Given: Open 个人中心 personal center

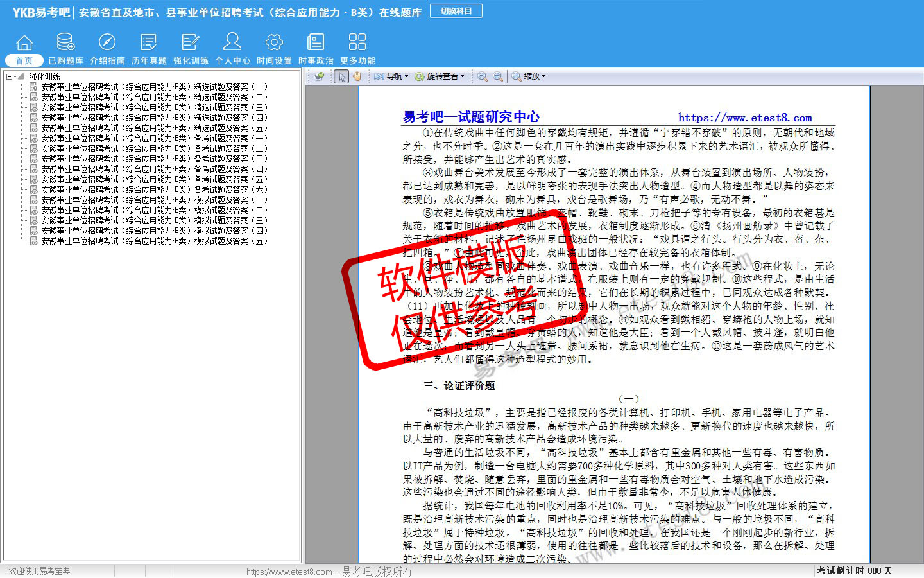Looking at the screenshot, I should (x=232, y=48).
